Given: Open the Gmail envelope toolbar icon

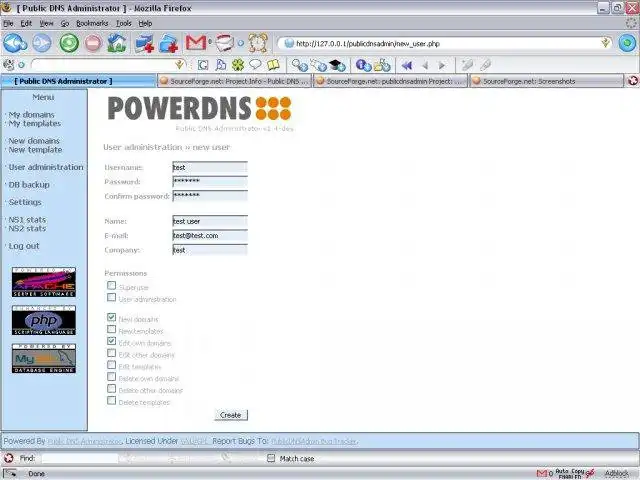Looking at the screenshot, I should pyautogui.click(x=196, y=42).
